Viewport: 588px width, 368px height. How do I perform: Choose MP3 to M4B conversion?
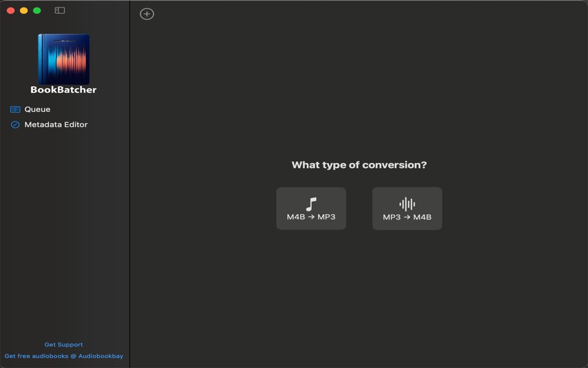[407, 208]
